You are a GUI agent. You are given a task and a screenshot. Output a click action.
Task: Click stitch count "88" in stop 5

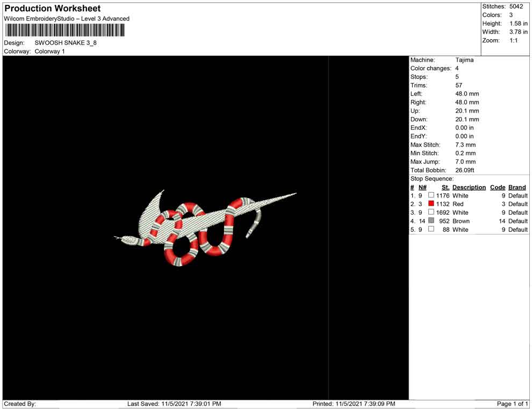coord(446,229)
